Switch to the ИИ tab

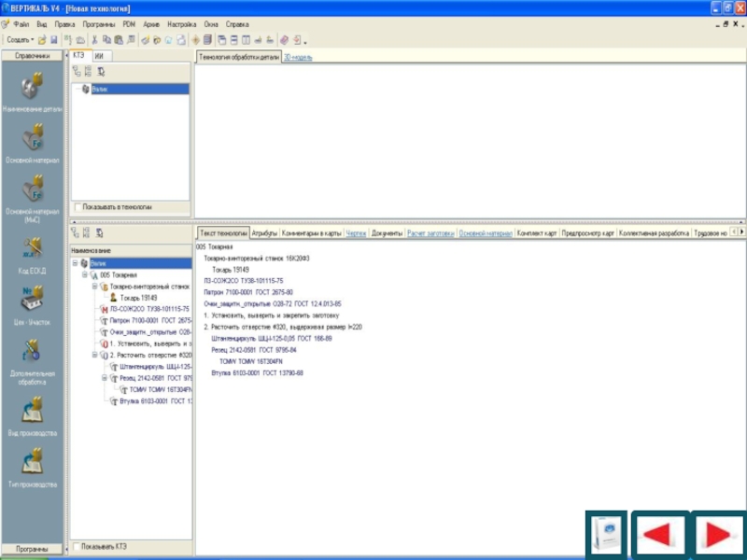click(x=98, y=56)
